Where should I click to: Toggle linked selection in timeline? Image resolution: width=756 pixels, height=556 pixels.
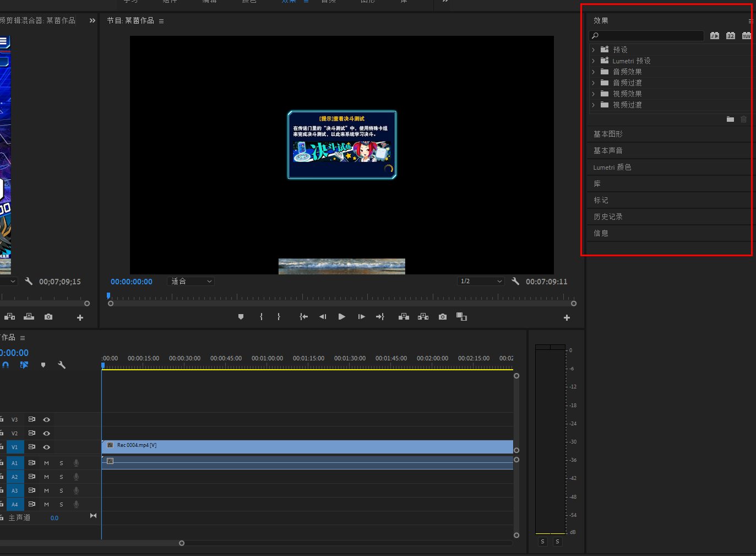pos(24,365)
